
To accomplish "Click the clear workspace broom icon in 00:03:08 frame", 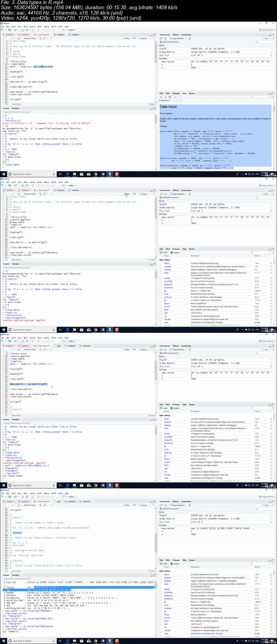I will click(x=190, y=38).
